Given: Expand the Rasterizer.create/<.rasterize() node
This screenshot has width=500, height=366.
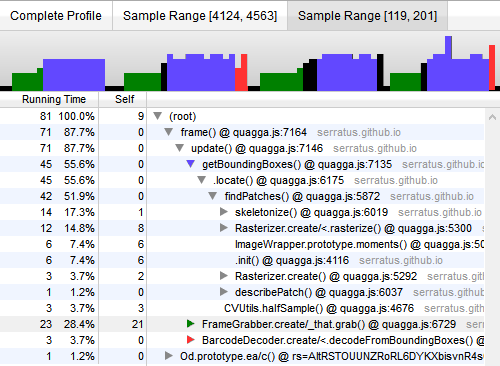Looking at the screenshot, I should 224,228.
